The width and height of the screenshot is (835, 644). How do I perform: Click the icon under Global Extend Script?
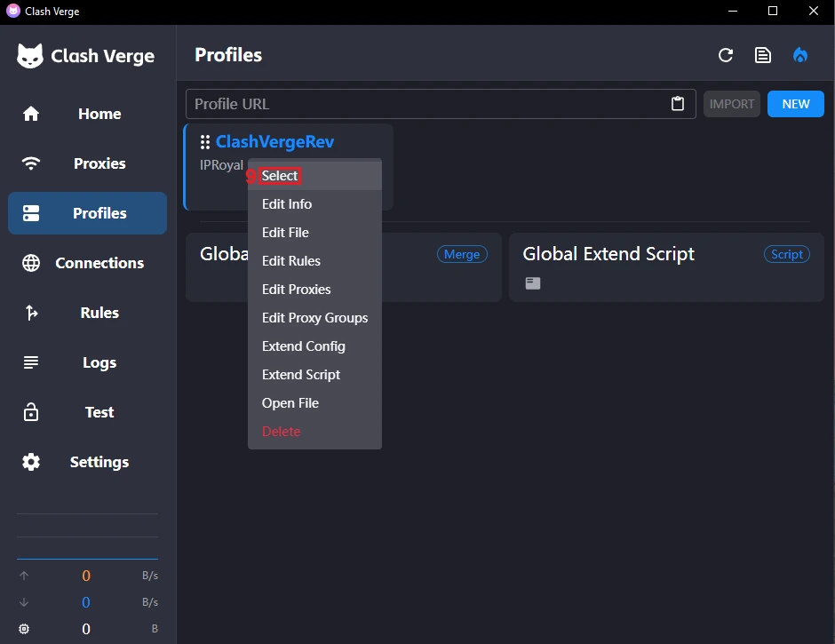tap(532, 283)
